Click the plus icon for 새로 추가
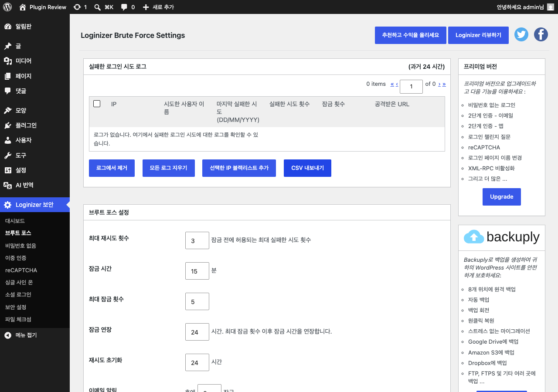This screenshot has height=392, width=558. coord(146,7)
